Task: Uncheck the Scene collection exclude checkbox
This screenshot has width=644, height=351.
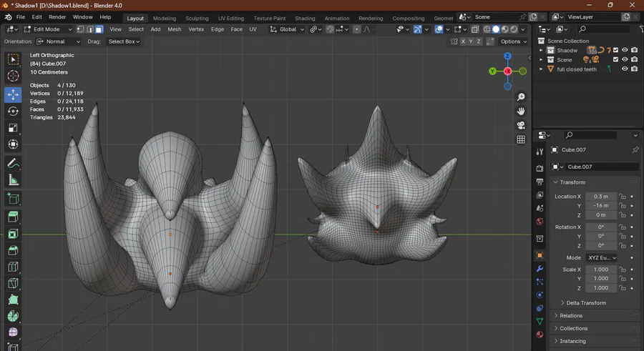Action: [615, 60]
